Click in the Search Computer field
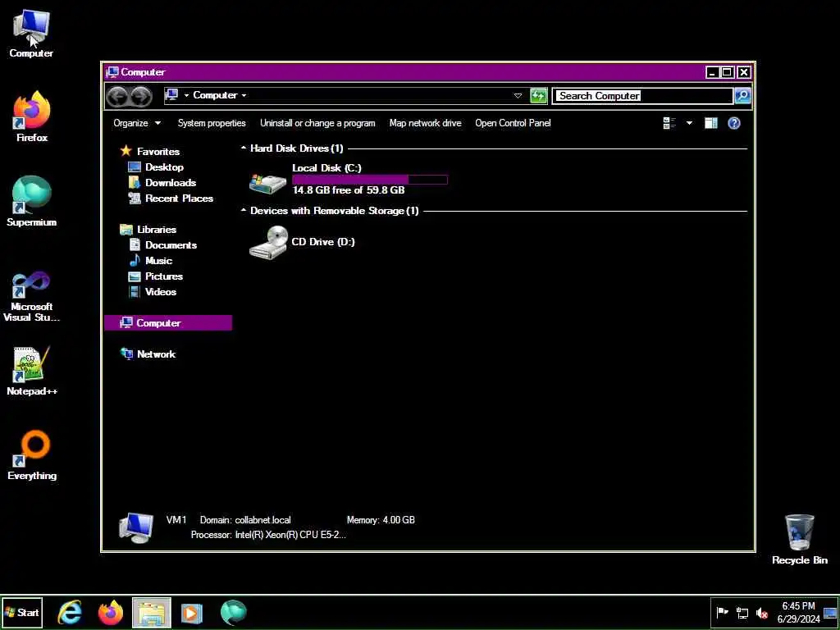The image size is (840, 630). pyautogui.click(x=643, y=96)
